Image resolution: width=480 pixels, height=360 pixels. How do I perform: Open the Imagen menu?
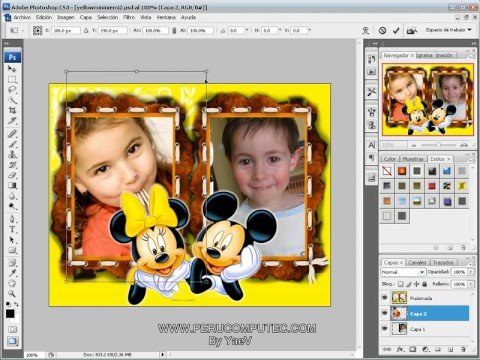tap(66, 17)
